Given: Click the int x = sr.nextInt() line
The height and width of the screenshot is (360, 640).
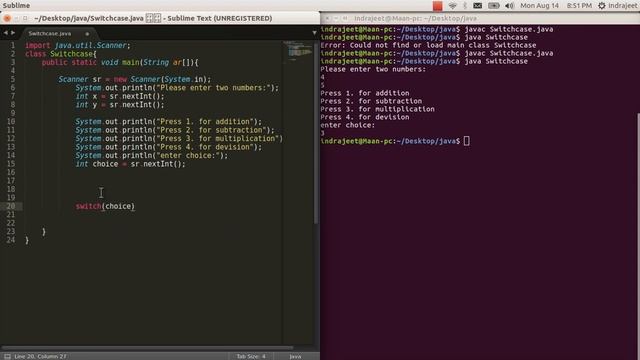Looking at the screenshot, I should (x=120, y=96).
